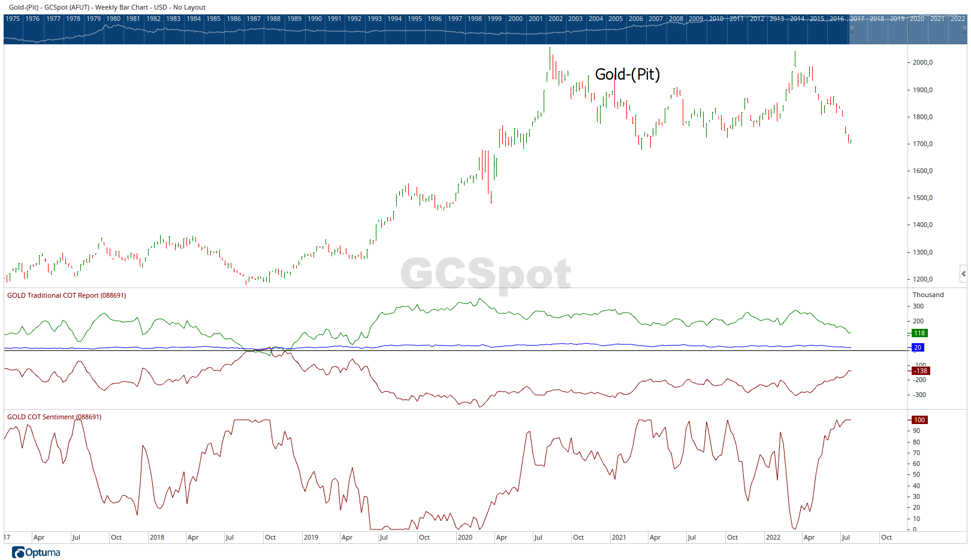Click the Optuma logo icon
The height and width of the screenshot is (560, 971).
(x=18, y=552)
